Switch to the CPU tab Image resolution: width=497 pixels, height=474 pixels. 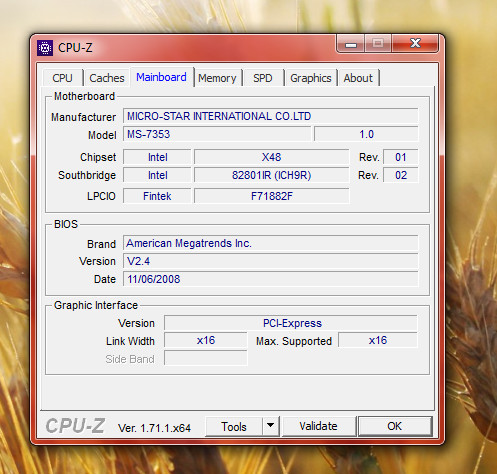(x=63, y=78)
